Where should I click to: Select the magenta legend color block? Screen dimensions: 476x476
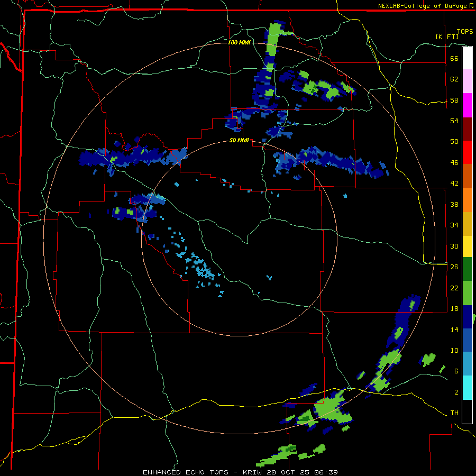point(467,105)
